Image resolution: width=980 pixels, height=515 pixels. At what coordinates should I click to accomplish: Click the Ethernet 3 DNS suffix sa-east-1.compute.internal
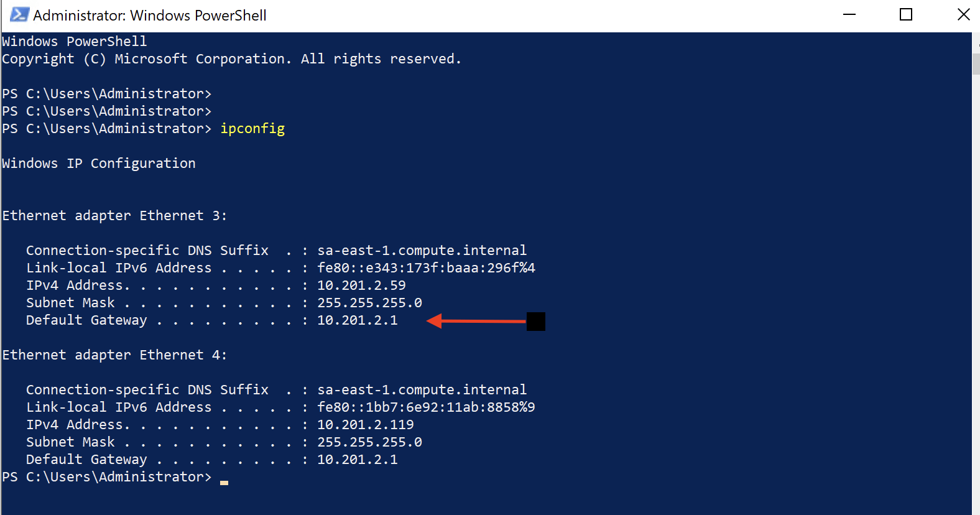(422, 251)
